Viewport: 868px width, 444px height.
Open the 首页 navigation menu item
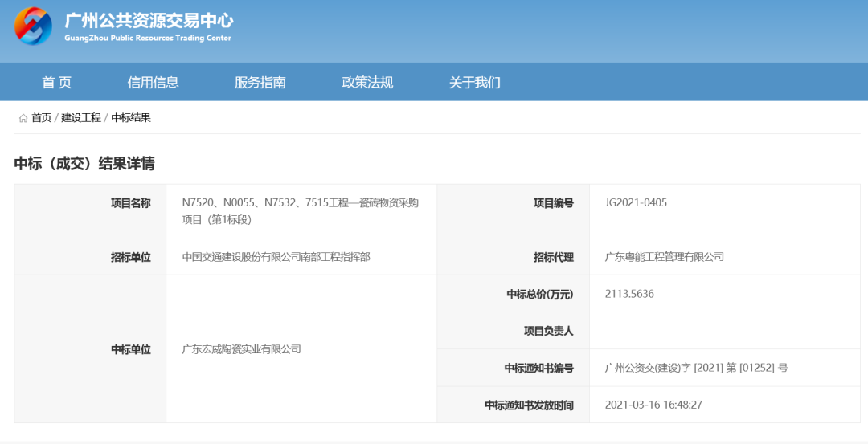[x=57, y=83]
